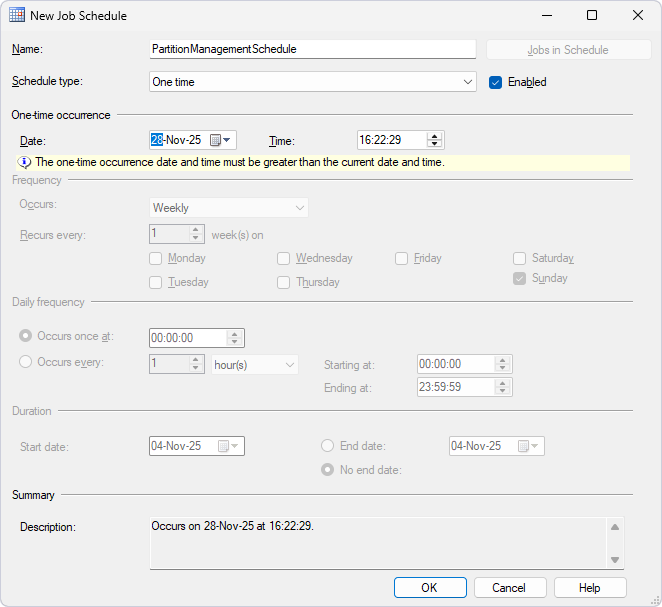
Task: Toggle the Enabled checkbox
Action: 495,82
